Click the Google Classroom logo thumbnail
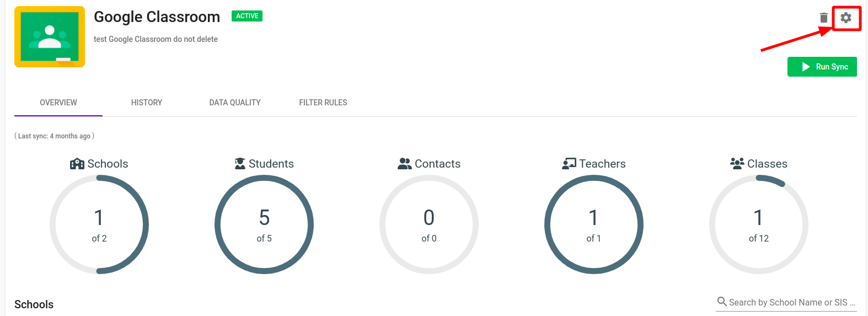Screen dimensions: 868x316 click(50, 37)
